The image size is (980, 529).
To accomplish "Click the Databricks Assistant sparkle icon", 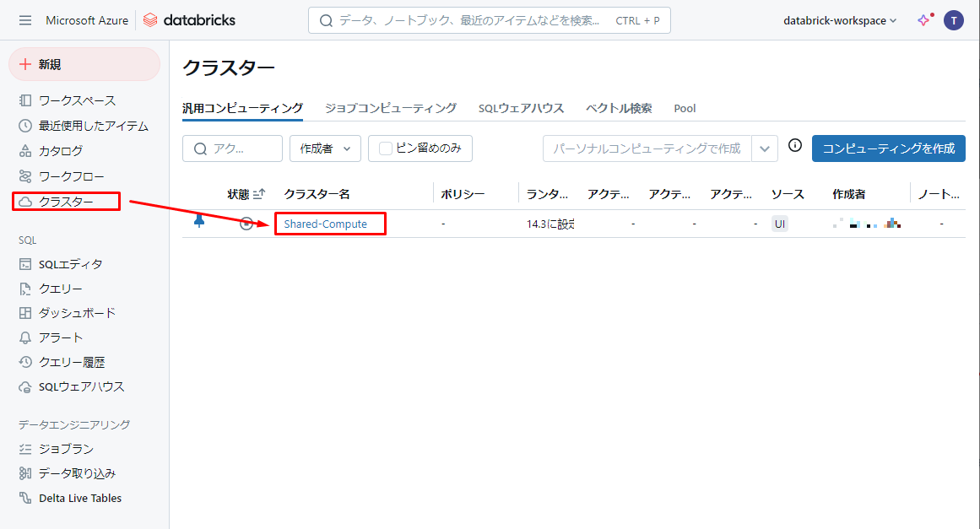I will 924,20.
